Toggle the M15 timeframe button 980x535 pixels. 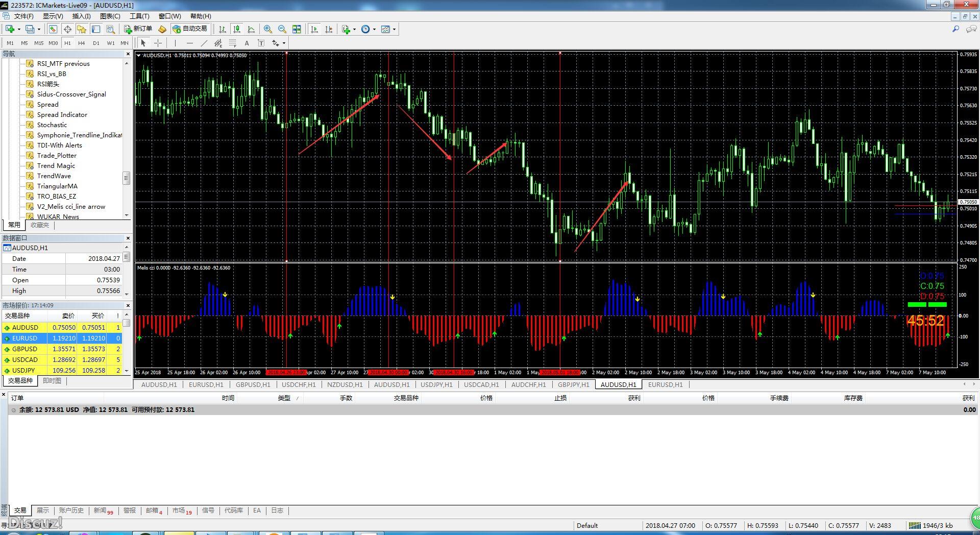39,43
